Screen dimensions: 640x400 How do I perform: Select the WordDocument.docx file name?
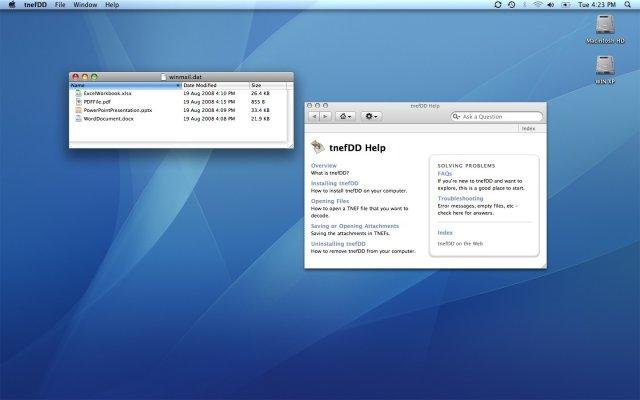tap(109, 119)
